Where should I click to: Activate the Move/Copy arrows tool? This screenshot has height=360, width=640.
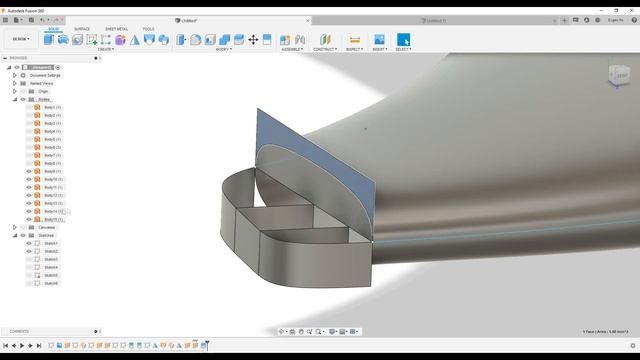(x=253, y=40)
